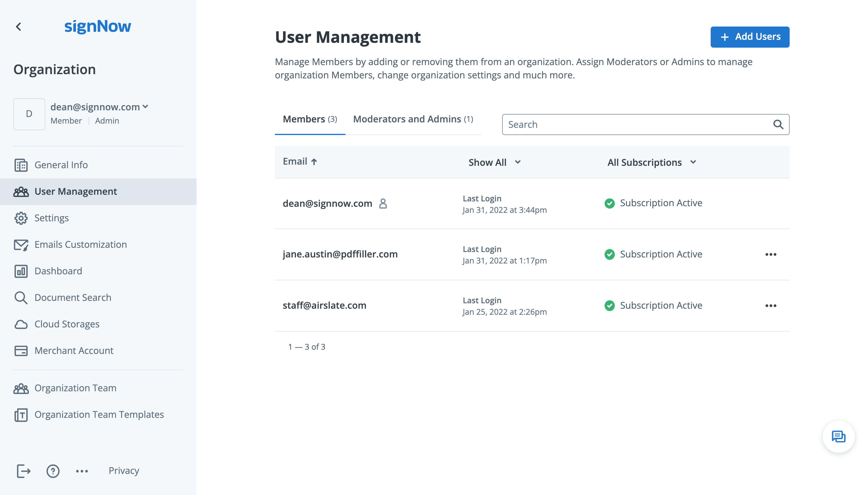Click the user icon next to dean@signnow.com
This screenshot has height=495, width=868.
click(383, 203)
